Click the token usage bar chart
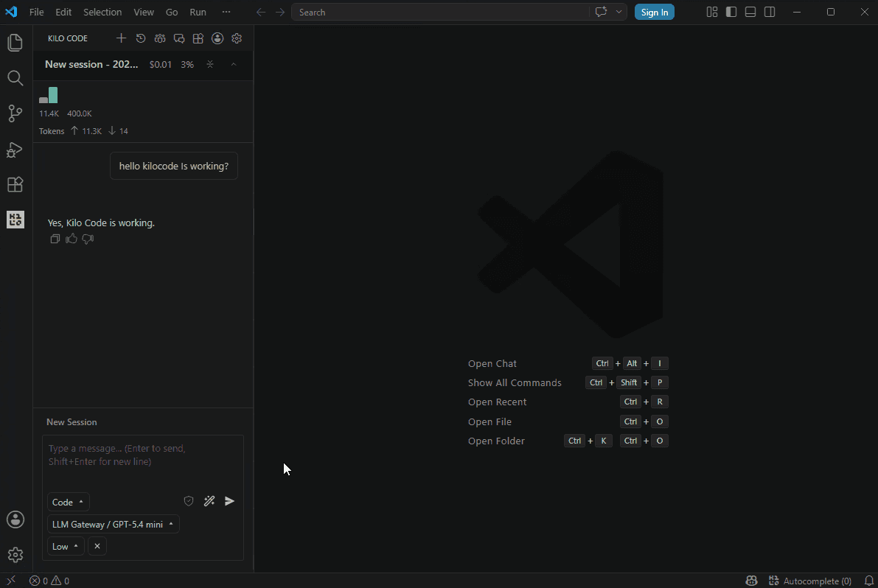The image size is (878, 588). tap(48, 95)
